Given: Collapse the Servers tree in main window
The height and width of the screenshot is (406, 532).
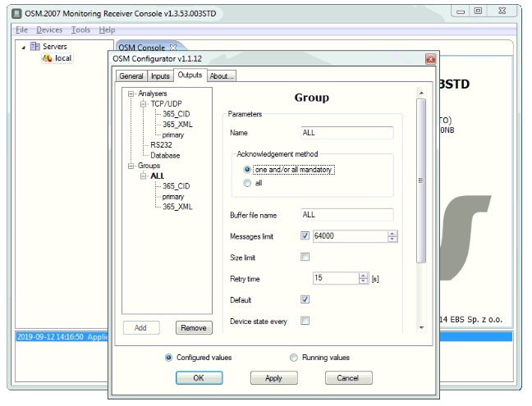Looking at the screenshot, I should 23,47.
